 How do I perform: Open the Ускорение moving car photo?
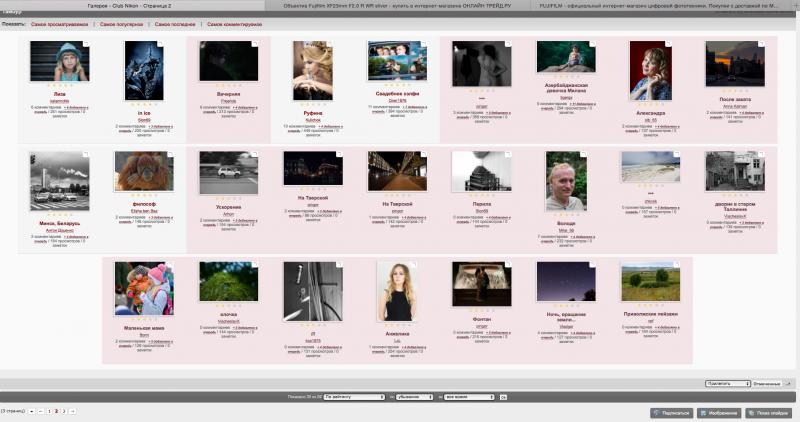(229, 173)
